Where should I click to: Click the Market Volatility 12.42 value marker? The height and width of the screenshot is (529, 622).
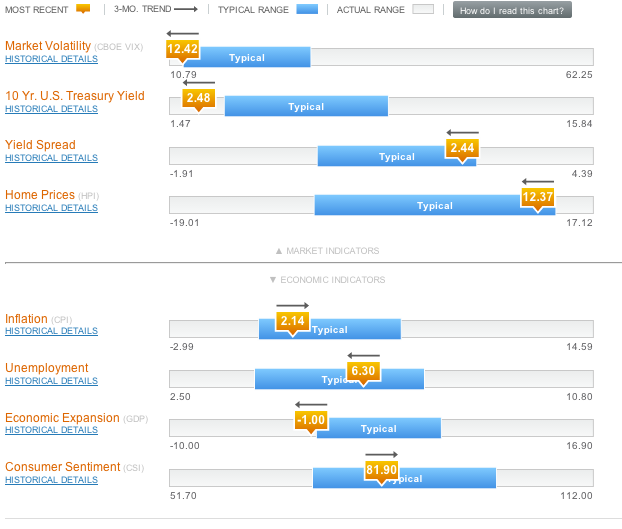(183, 49)
